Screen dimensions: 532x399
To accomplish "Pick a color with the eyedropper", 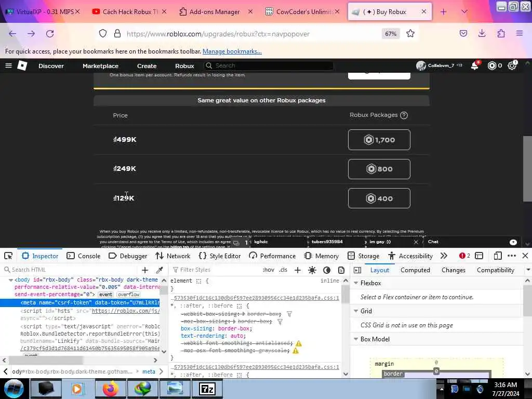I will pyautogui.click(x=159, y=270).
